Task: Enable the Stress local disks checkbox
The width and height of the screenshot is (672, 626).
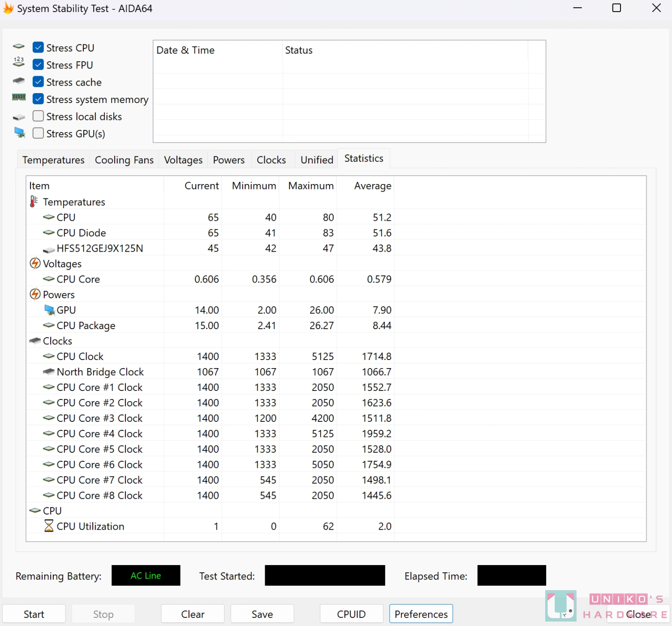Action: (39, 116)
